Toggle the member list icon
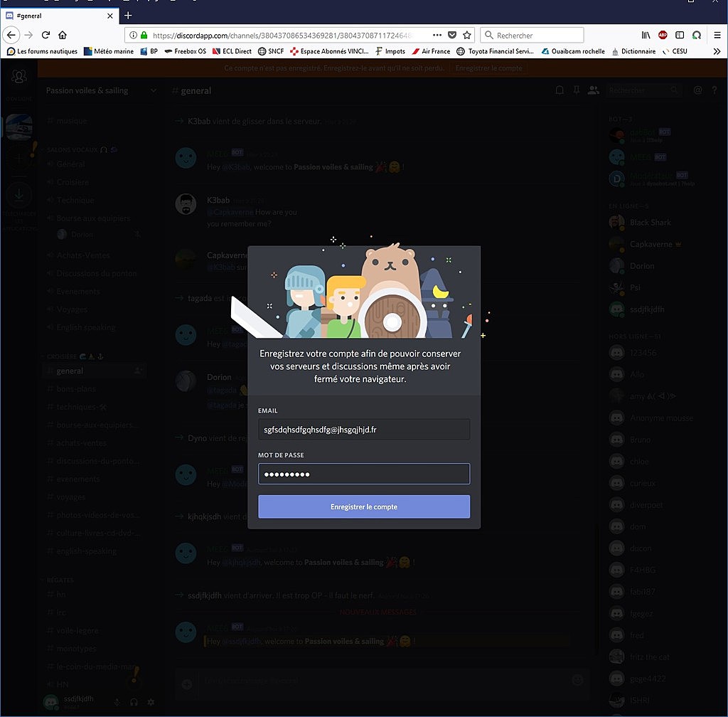This screenshot has width=728, height=717. coord(594,90)
